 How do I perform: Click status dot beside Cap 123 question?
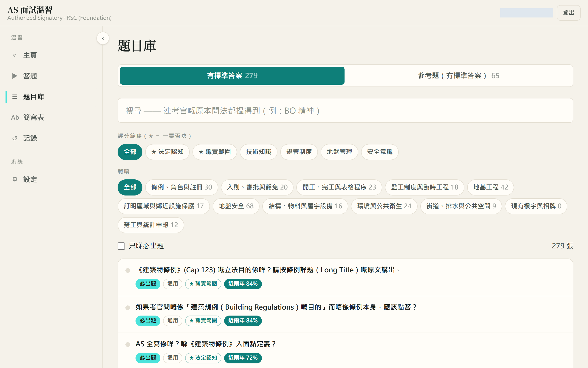point(127,270)
